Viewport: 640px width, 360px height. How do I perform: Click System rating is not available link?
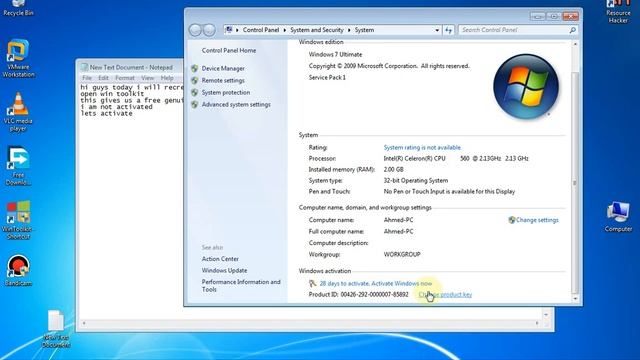(x=422, y=147)
